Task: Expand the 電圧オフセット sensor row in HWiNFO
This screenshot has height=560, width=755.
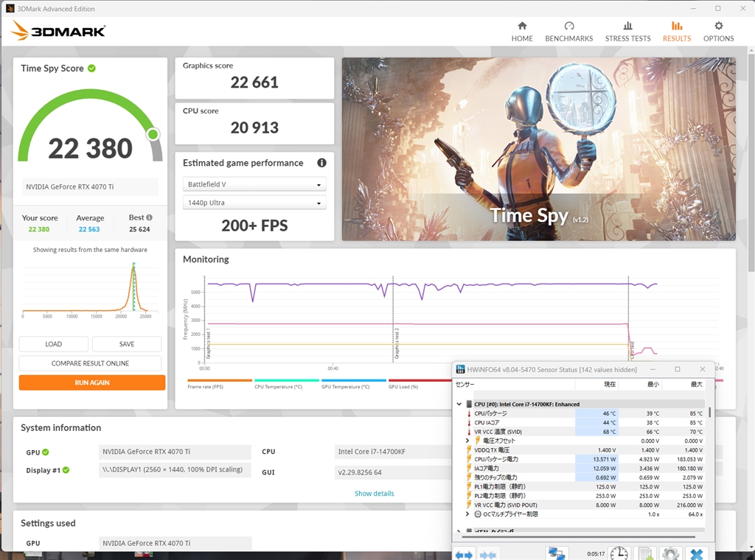Action: (x=467, y=441)
